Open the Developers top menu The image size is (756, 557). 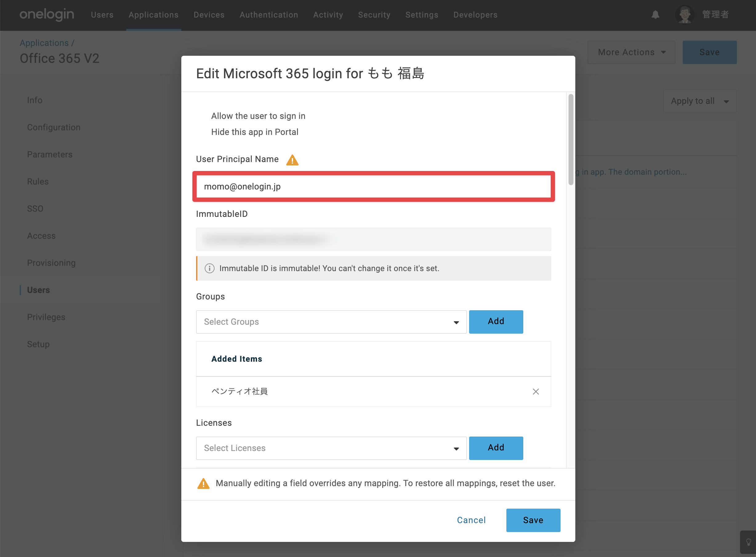click(x=475, y=15)
